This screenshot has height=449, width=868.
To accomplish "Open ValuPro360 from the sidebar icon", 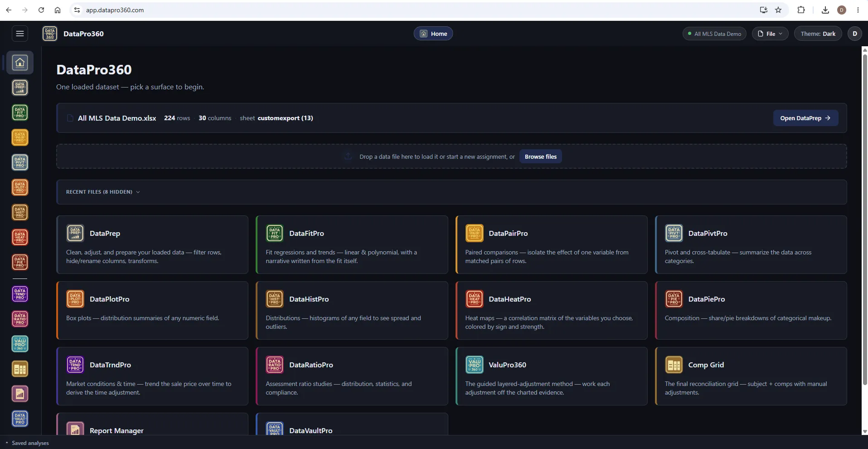I will pos(20,344).
